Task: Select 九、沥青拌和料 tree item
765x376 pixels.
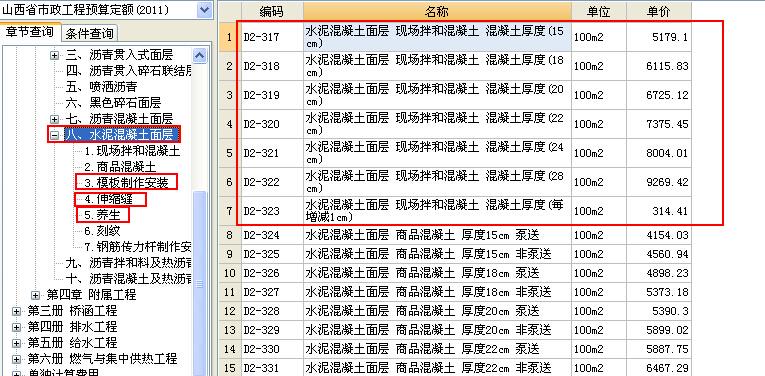Action: pyautogui.click(x=128, y=263)
